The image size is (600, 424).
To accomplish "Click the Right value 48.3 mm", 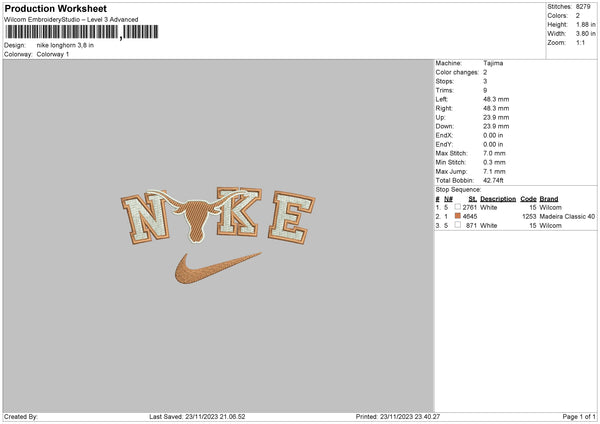I will tap(496, 108).
